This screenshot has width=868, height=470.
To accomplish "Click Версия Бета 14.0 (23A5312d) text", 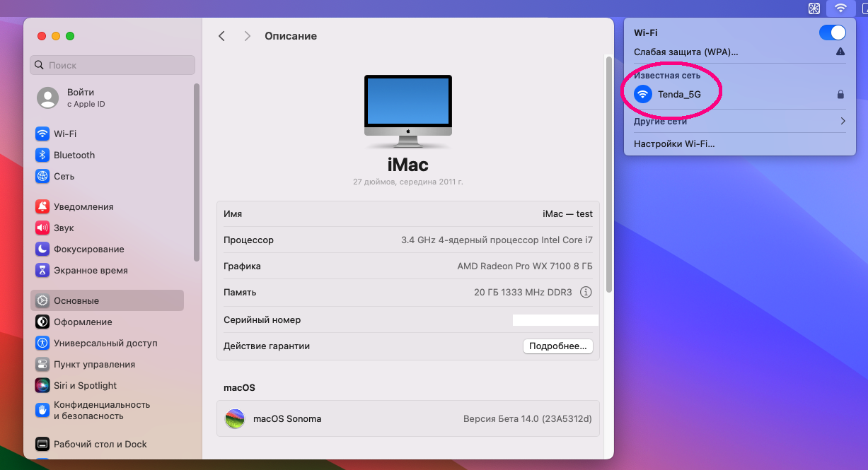I will (527, 418).
